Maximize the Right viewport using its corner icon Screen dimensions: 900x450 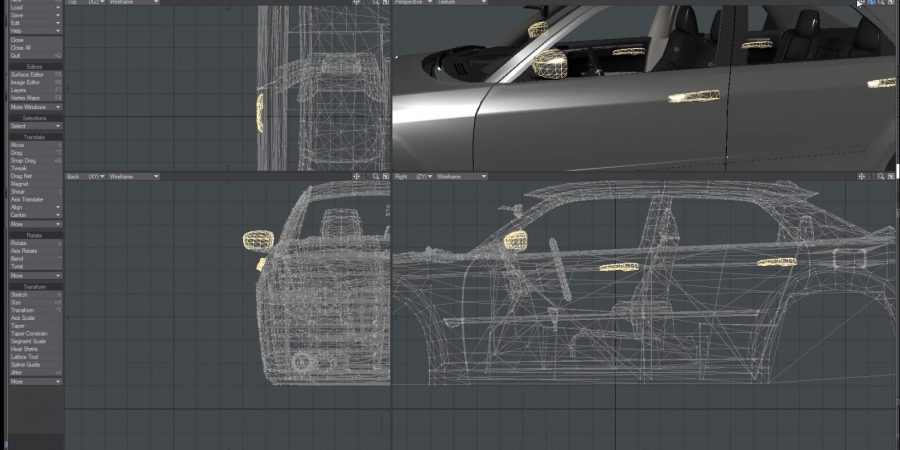pos(890,176)
